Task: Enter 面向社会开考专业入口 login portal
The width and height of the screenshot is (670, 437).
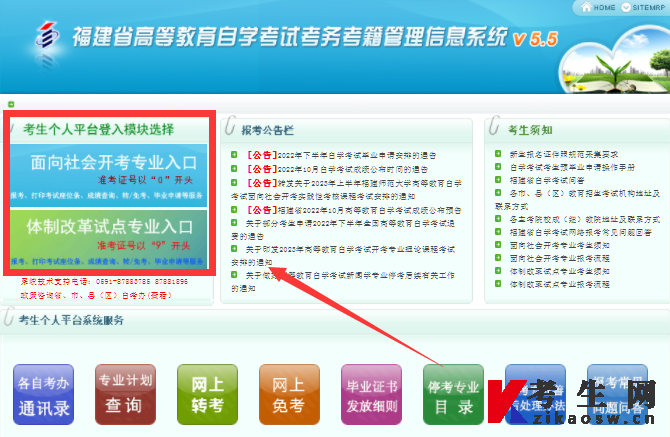Action: tap(111, 163)
